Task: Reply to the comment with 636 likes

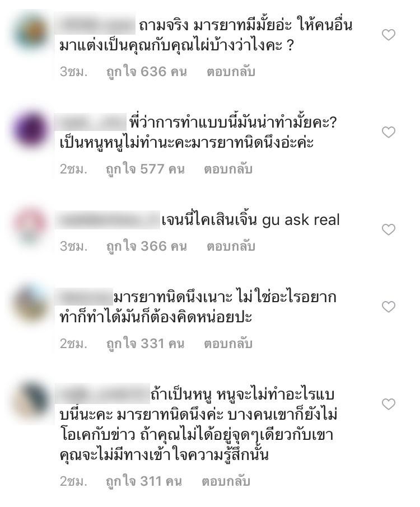Action: pos(231,72)
